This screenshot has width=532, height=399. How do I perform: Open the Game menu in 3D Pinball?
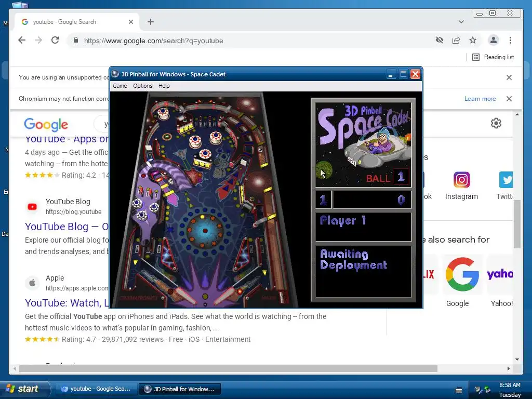120,86
